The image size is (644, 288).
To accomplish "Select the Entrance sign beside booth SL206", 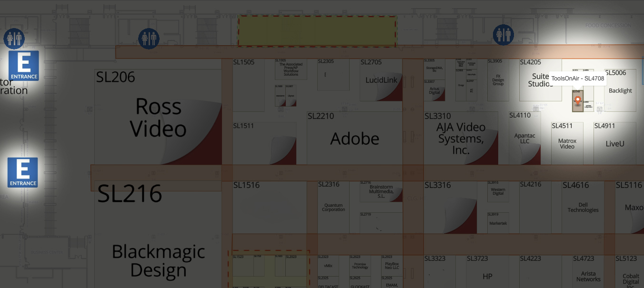I will 23,66.
